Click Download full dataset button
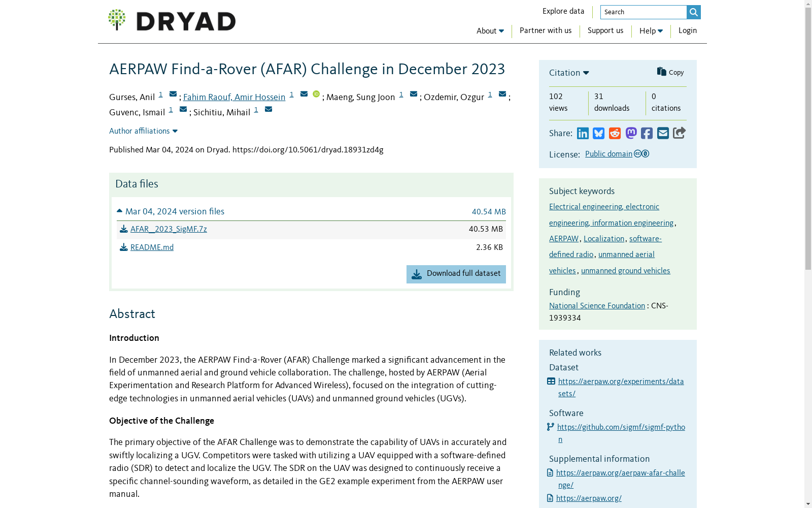This screenshot has width=812, height=508. pos(456,274)
